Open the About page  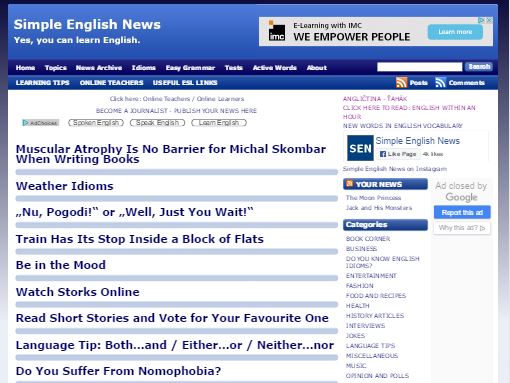317,68
